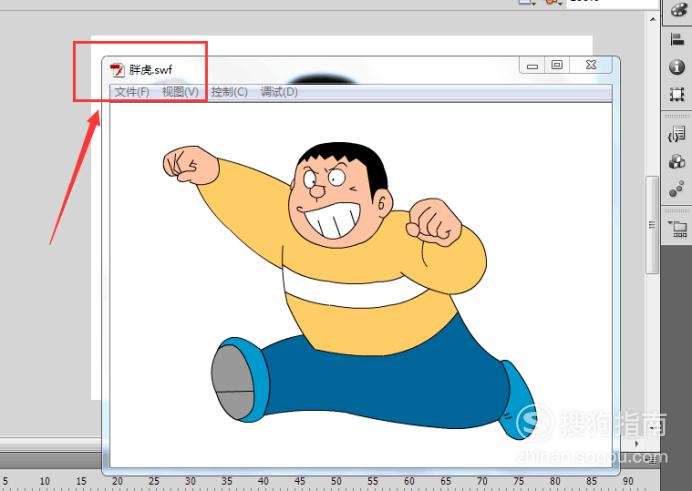Screen dimensions: 692x491
Task: Open the Info panel icon
Action: (x=677, y=67)
